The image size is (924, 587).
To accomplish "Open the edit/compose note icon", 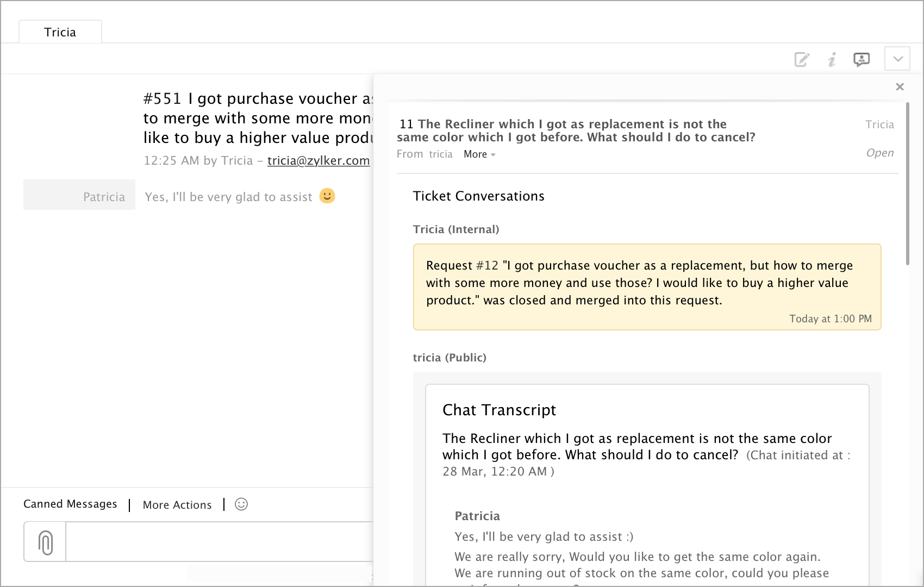I will tap(802, 59).
